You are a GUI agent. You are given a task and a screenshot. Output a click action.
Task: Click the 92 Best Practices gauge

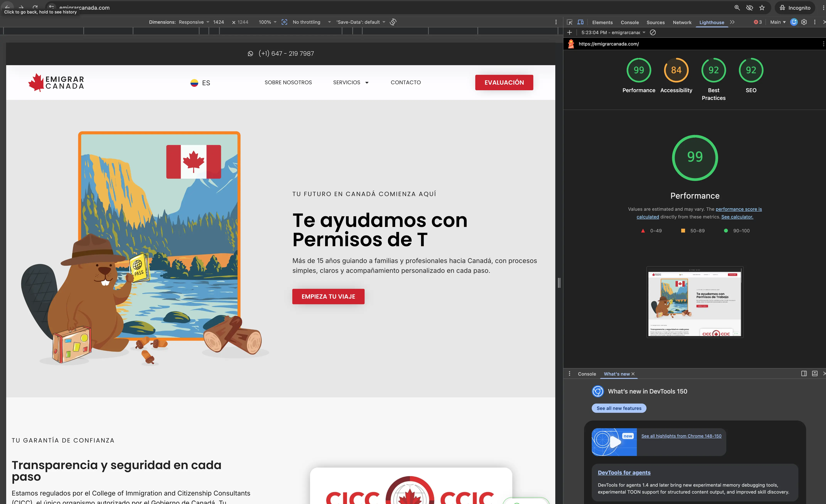(713, 70)
